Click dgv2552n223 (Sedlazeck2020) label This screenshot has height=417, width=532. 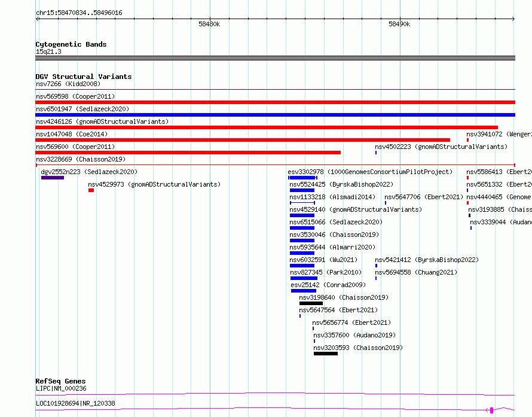coord(89,172)
